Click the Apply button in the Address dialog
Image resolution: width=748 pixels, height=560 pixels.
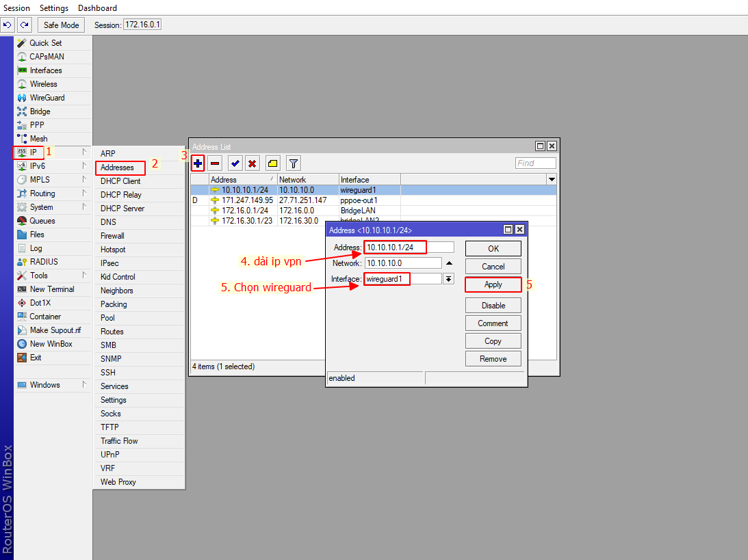(x=493, y=284)
